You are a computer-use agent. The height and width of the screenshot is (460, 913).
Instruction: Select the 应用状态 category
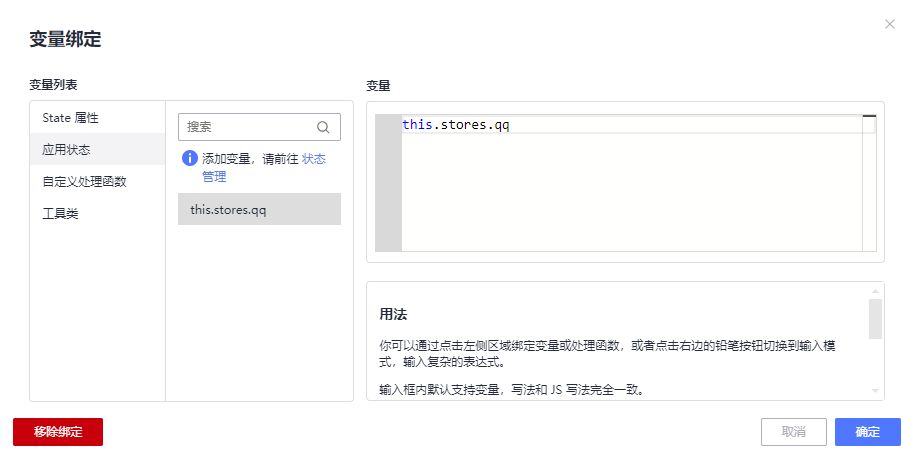(98, 150)
